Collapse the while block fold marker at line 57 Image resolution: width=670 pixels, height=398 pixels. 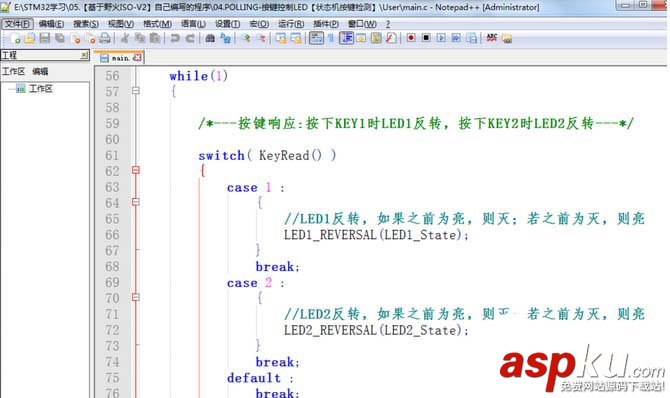click(x=136, y=91)
